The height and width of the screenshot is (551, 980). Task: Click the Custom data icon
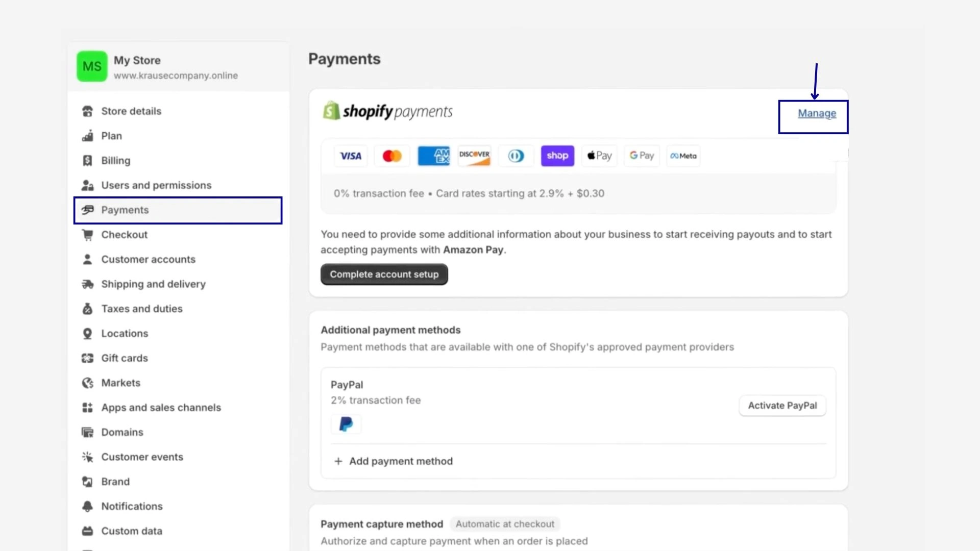[87, 531]
